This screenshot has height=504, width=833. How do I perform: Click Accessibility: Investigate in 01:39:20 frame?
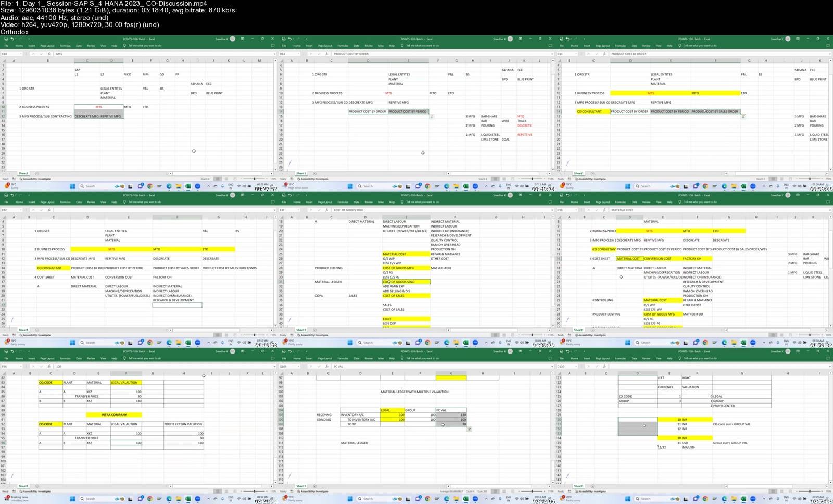click(314, 335)
